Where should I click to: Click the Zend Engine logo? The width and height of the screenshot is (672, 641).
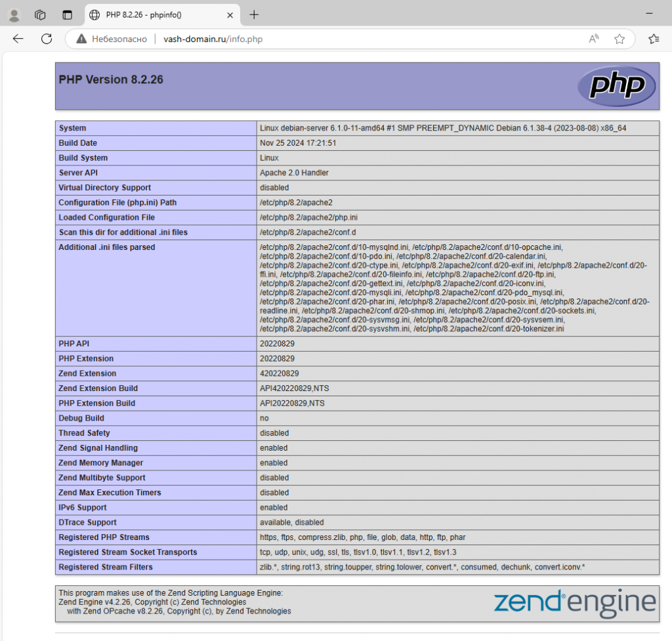[x=574, y=602]
